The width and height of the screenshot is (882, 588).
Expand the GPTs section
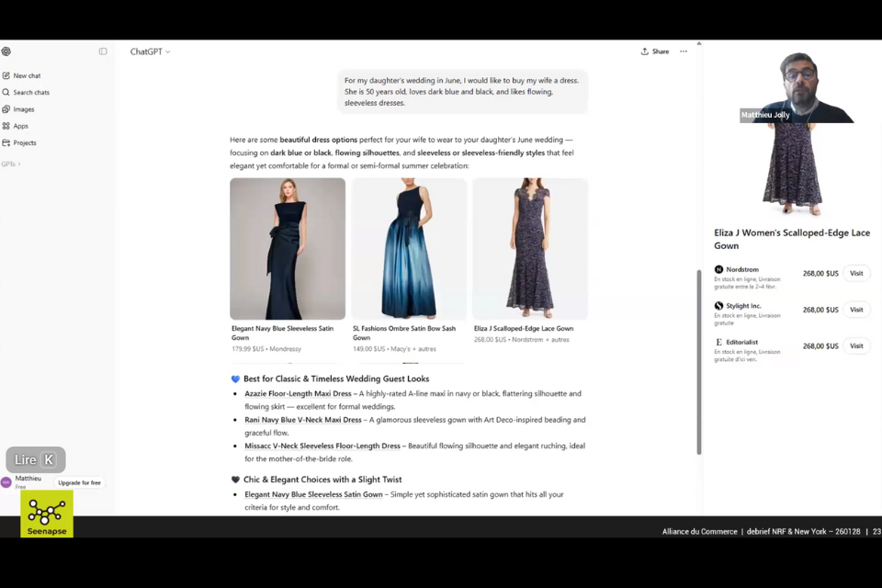[x=10, y=164]
